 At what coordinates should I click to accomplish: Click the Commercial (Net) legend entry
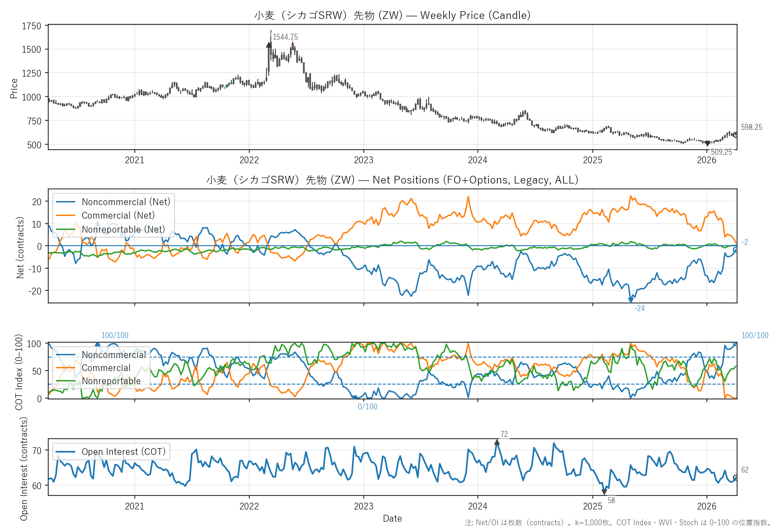[x=118, y=216]
